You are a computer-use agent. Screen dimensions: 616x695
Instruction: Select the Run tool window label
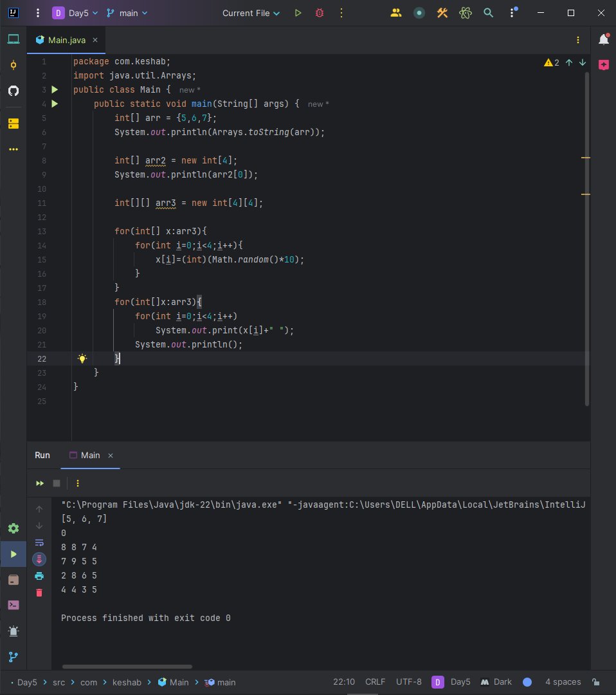(x=42, y=455)
